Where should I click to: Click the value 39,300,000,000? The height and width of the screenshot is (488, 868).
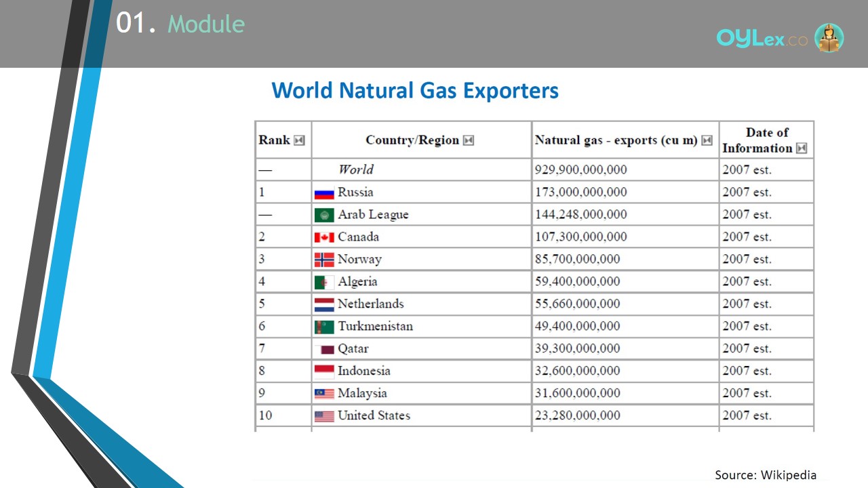click(577, 348)
